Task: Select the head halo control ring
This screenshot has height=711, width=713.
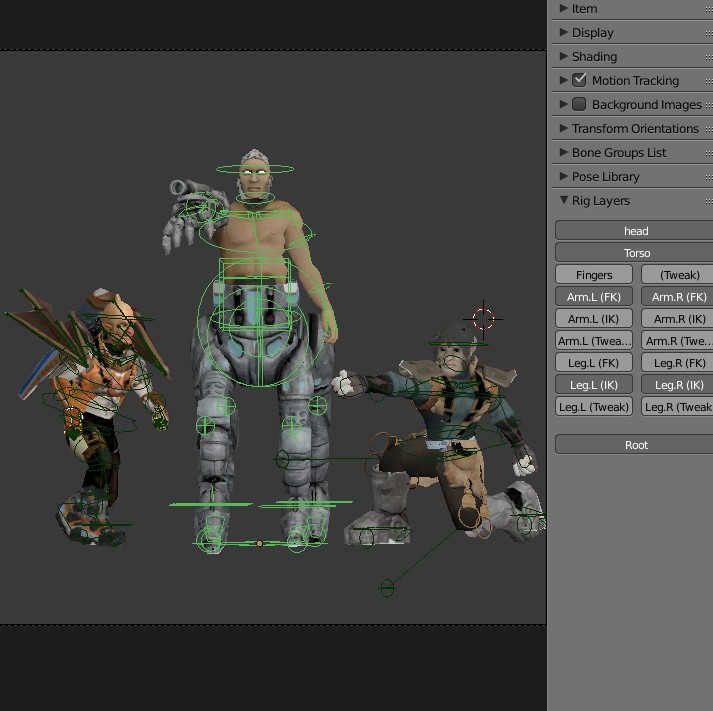Action: 255,169
